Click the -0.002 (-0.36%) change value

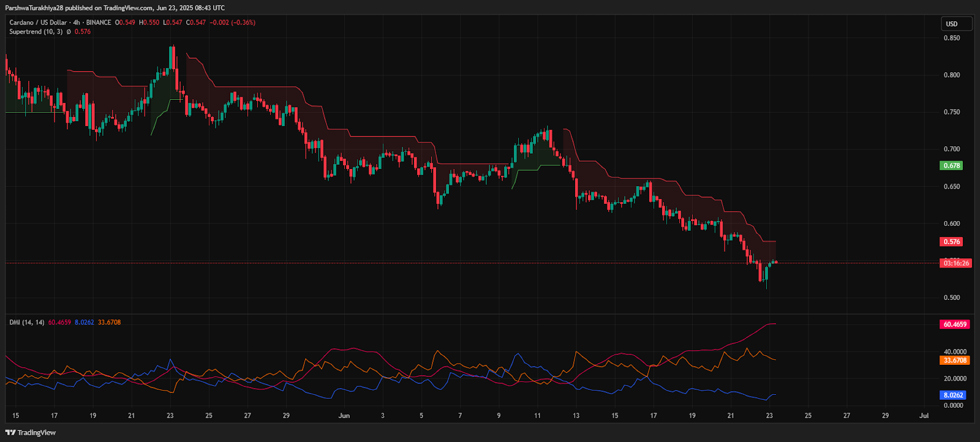coord(232,23)
